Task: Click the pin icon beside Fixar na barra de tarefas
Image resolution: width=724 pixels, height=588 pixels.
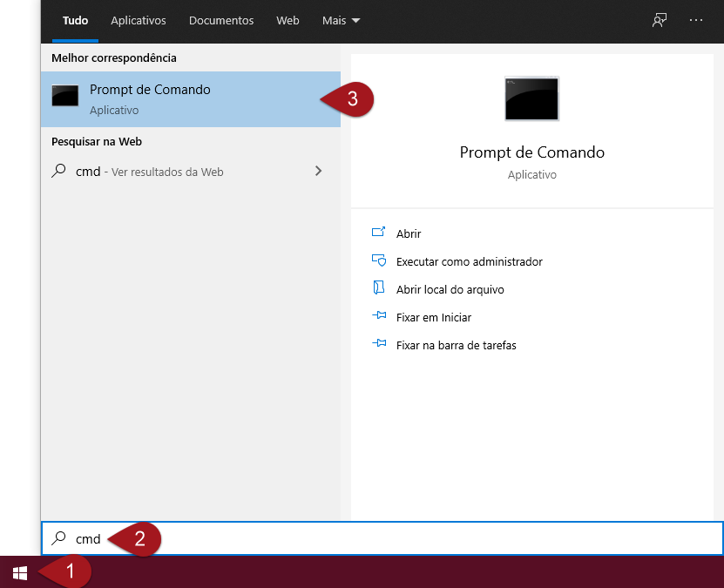Action: pos(378,345)
